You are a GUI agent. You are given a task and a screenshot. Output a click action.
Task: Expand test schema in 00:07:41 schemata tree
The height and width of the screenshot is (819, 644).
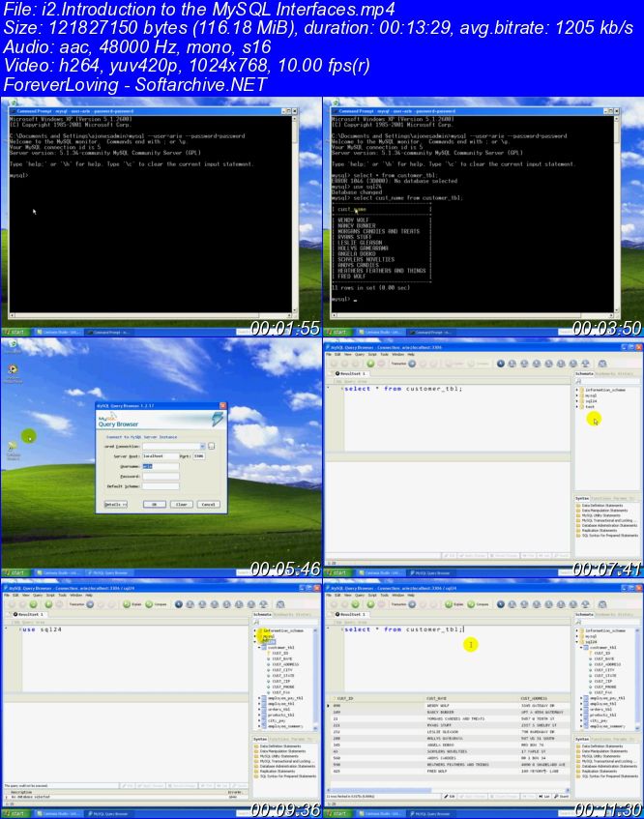point(577,407)
